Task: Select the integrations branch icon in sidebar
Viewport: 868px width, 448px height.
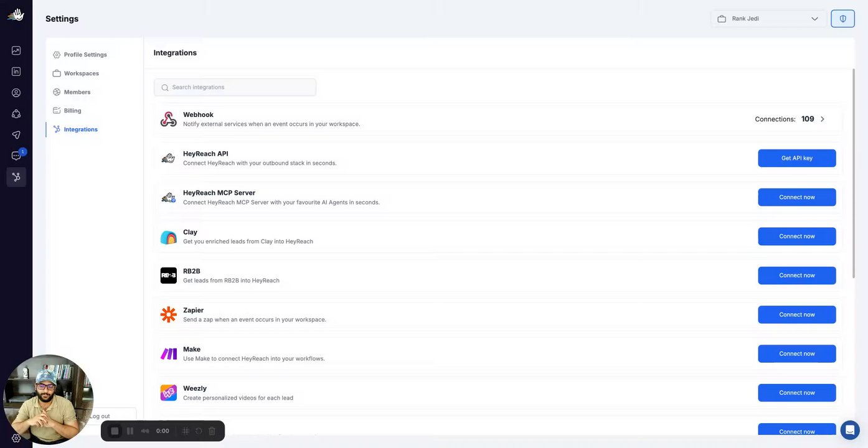Action: [16, 177]
